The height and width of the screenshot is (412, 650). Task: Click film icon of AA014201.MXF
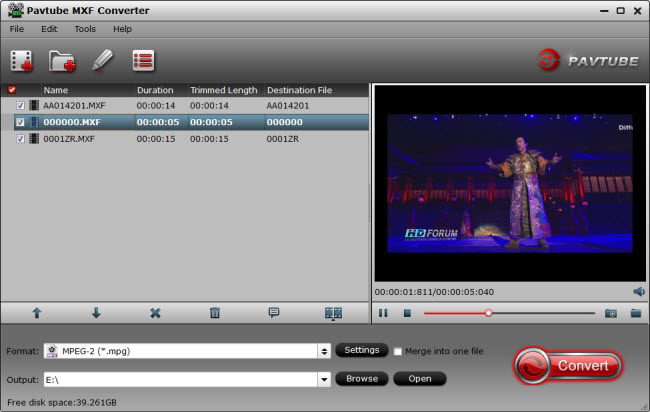coord(34,105)
